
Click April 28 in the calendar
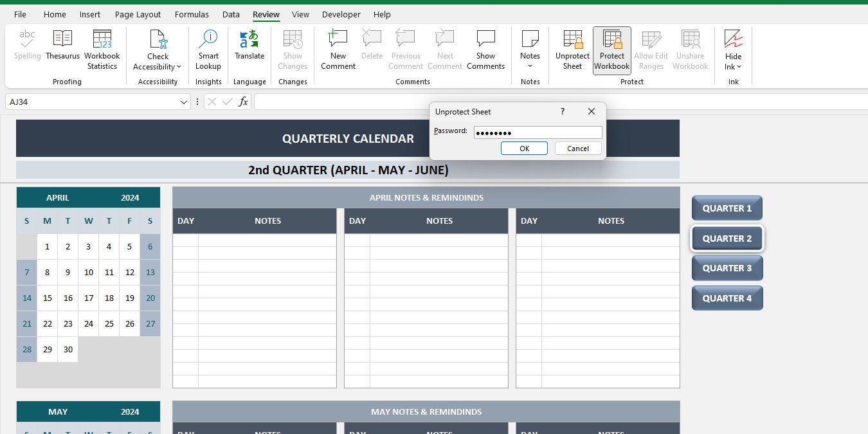(x=27, y=349)
